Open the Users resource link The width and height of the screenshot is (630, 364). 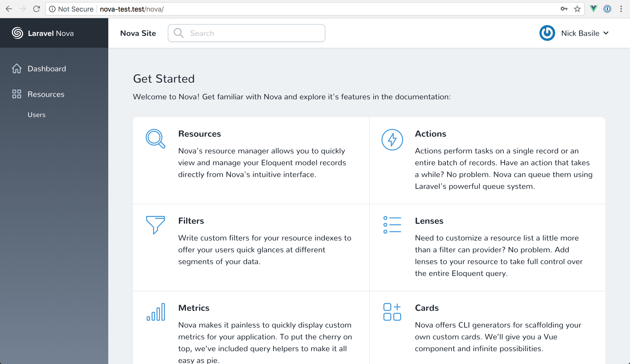click(x=36, y=115)
